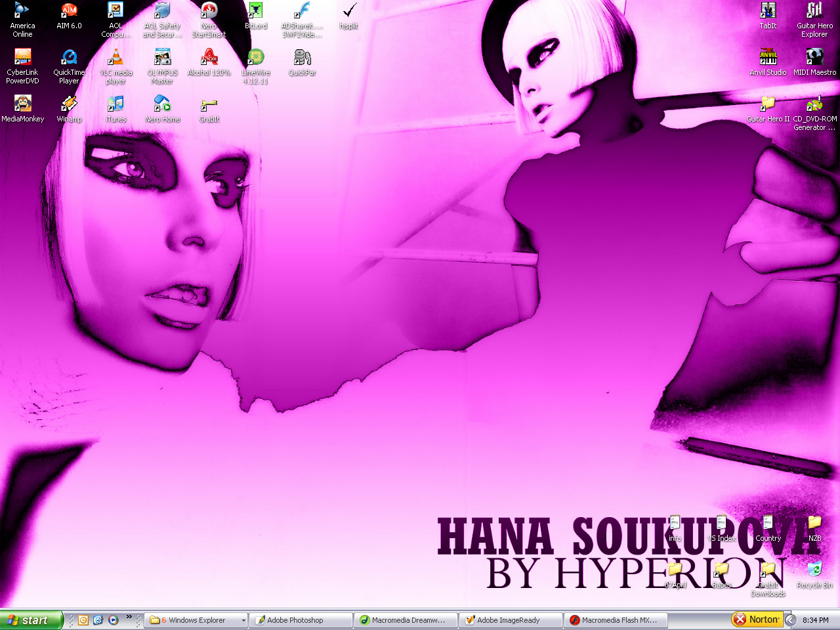Screen dimensions: 840x630
Task: Expand hidden Quick Launch icons chevron
Action: pyautogui.click(x=129, y=617)
